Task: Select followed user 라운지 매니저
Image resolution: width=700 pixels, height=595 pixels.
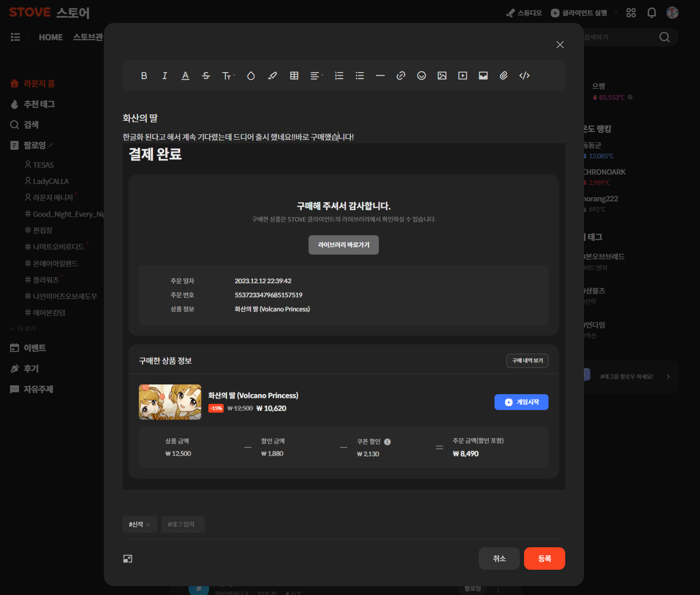Action: coord(49,198)
